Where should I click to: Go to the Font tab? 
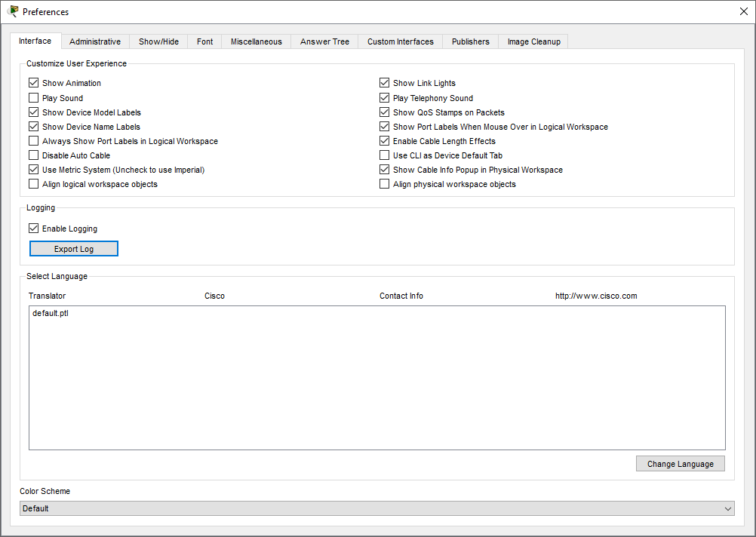point(204,41)
